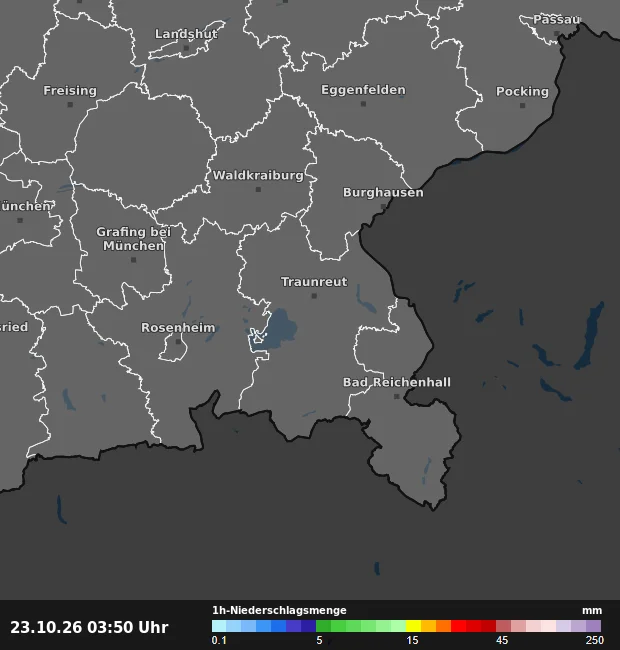Click the Traunreut location marker
Image resolution: width=620 pixels, height=650 pixels.
click(x=314, y=296)
